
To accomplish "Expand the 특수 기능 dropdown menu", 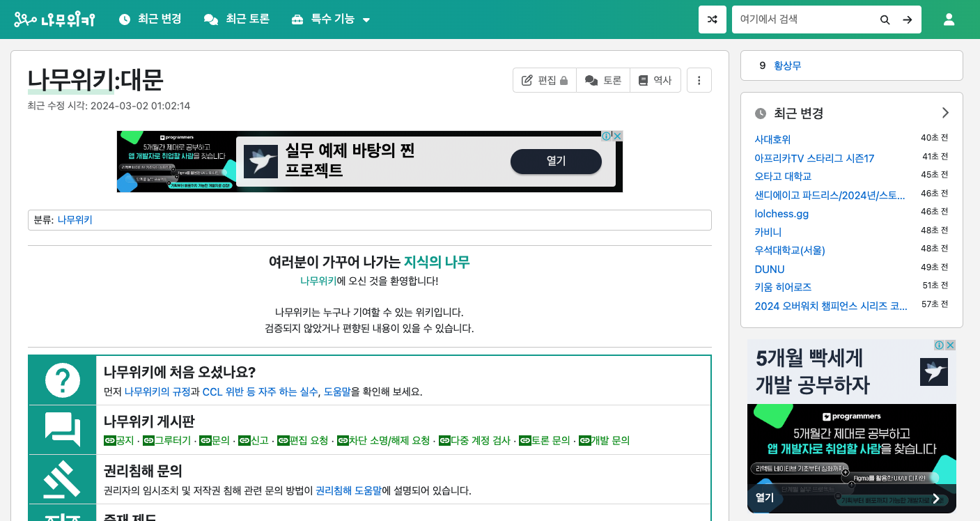I will coord(331,20).
